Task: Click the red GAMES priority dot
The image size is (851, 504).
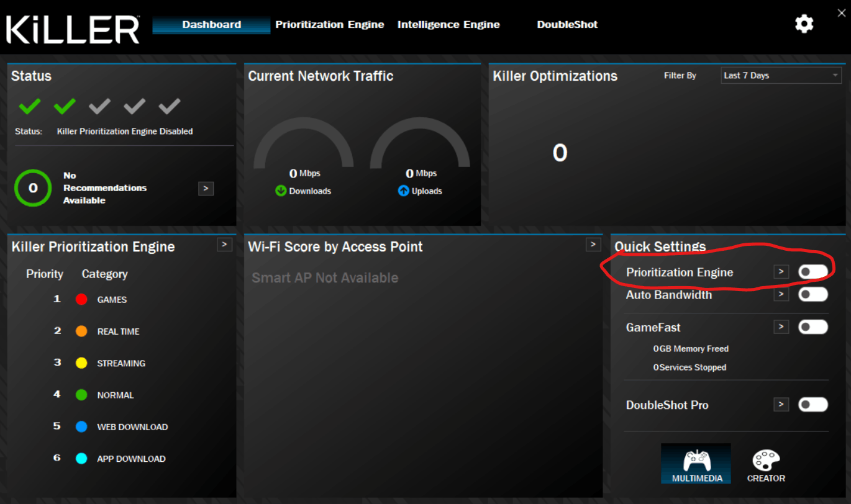Action: (81, 299)
